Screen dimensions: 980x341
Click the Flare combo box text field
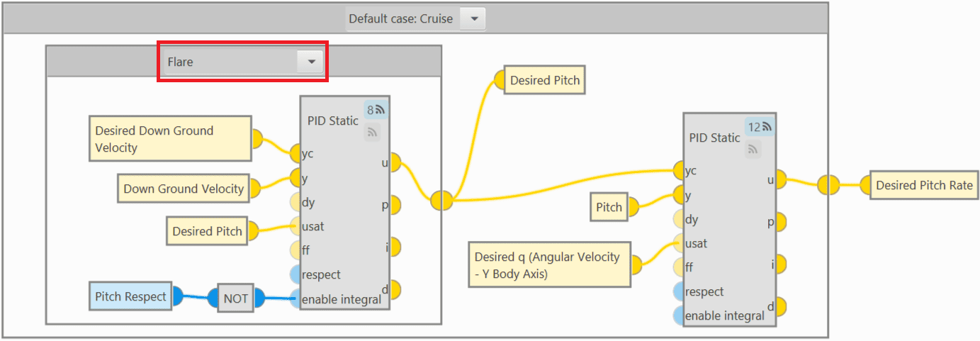pyautogui.click(x=229, y=62)
